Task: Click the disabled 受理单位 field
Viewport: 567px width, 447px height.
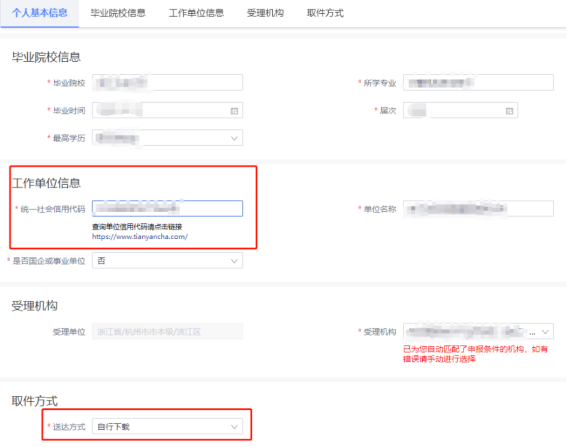Action: [x=167, y=331]
